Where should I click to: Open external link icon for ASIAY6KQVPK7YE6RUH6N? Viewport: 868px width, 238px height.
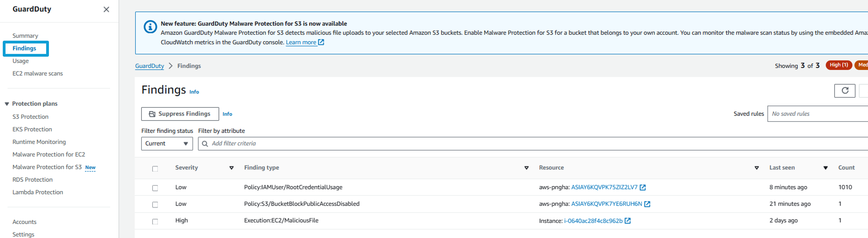pyautogui.click(x=647, y=204)
